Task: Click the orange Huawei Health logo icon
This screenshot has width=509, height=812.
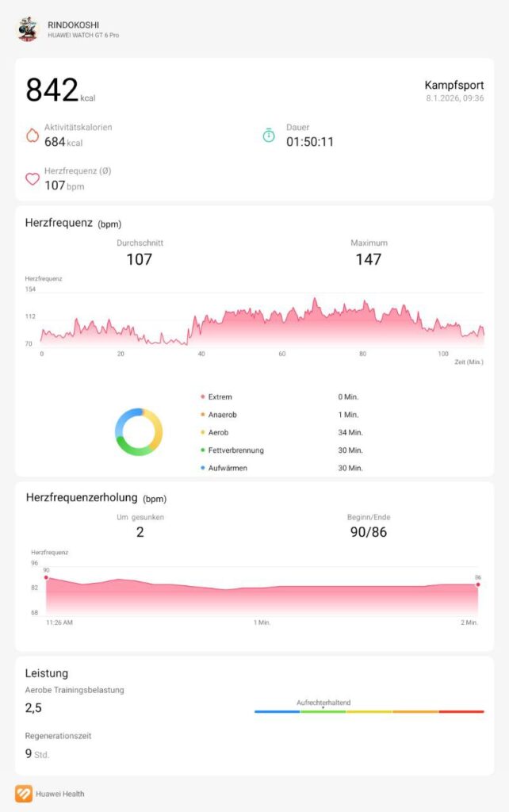Action: pos(23,793)
